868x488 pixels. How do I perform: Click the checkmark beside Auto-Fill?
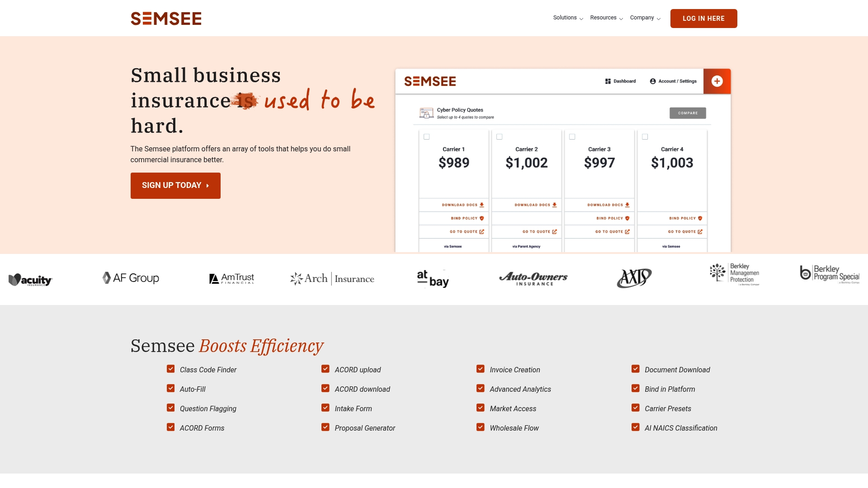[170, 389]
